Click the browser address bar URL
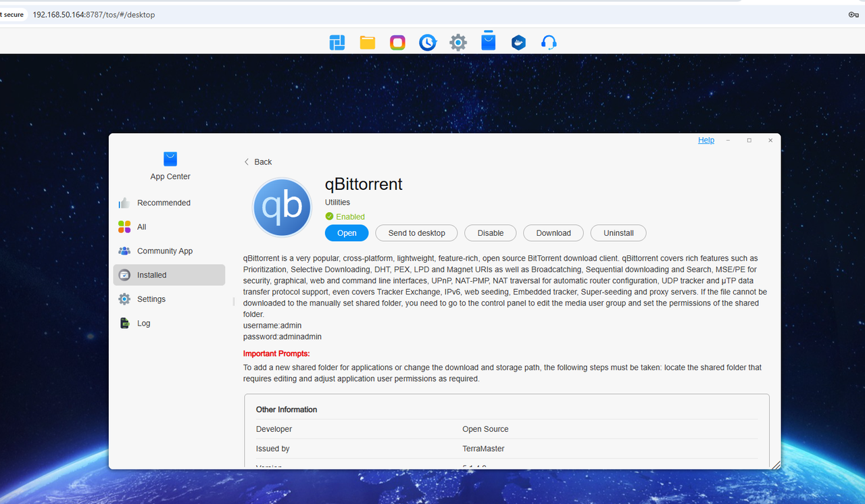Image resolution: width=865 pixels, height=504 pixels. pyautogui.click(x=94, y=15)
